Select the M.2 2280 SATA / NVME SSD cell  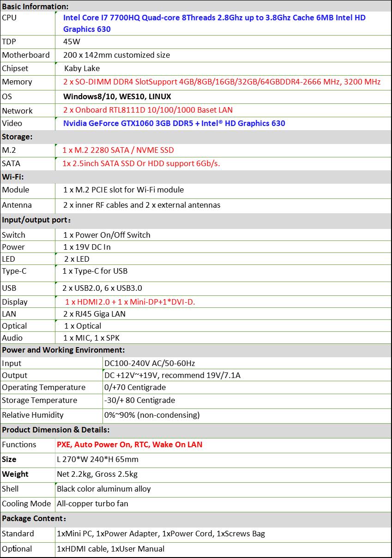click(x=118, y=150)
